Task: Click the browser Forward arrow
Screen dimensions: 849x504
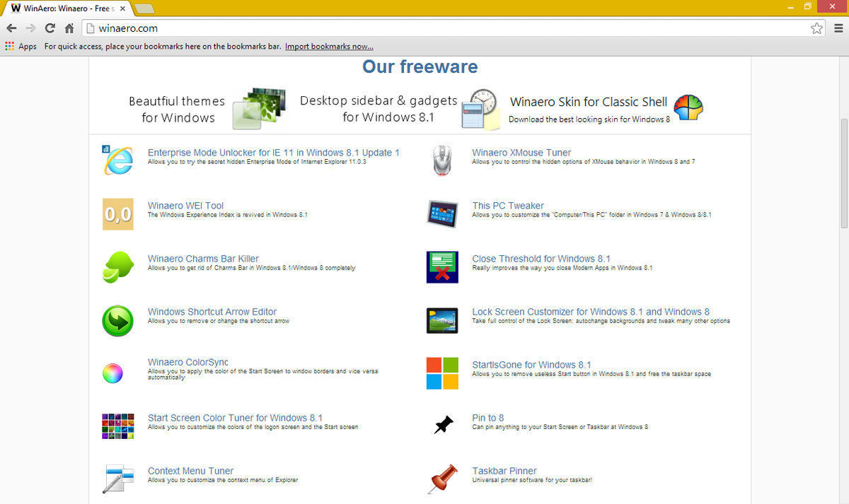Action: (x=30, y=28)
